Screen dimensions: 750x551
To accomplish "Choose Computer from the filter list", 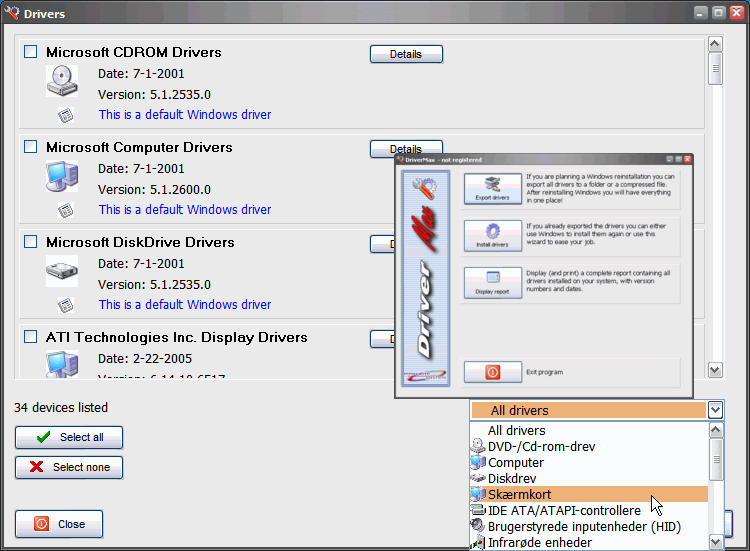I will click(589, 463).
